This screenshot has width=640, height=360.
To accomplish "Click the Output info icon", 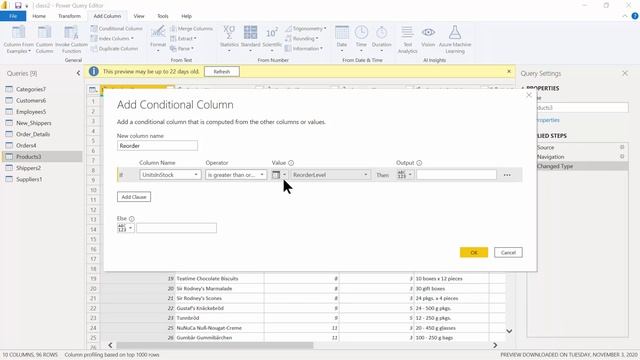I will (x=419, y=163).
